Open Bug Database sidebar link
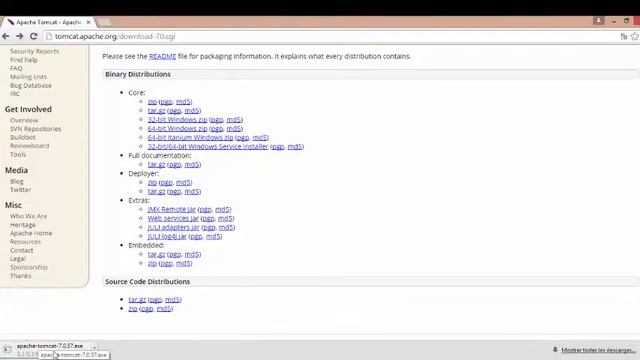Screen dimensions: 640x360 point(31,85)
